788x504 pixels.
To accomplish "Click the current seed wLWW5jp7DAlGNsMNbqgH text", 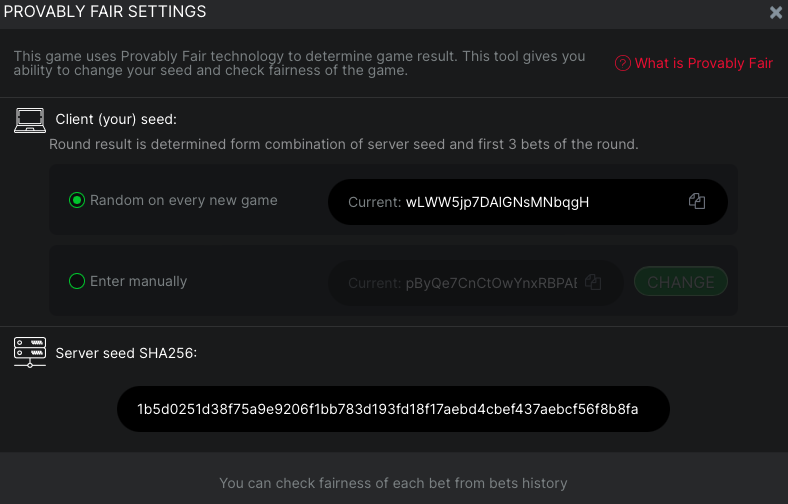I will [497, 202].
